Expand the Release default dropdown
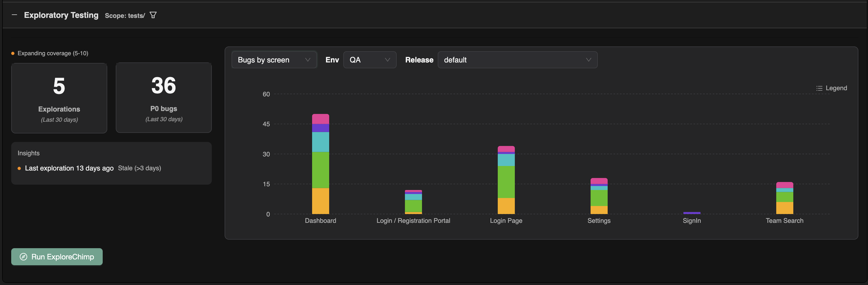 coord(517,60)
